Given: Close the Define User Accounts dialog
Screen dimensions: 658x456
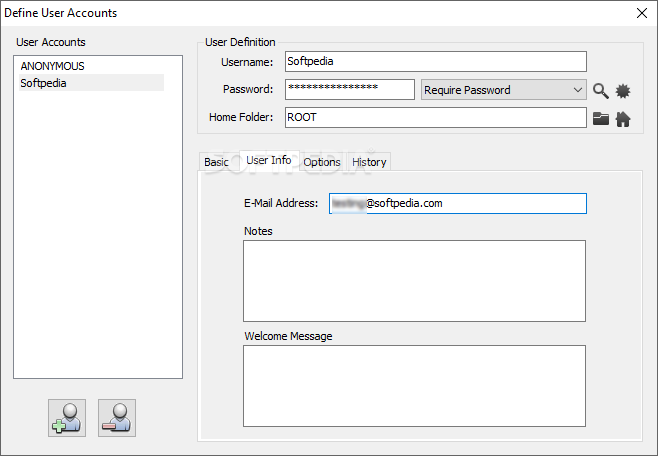Looking at the screenshot, I should 642,13.
